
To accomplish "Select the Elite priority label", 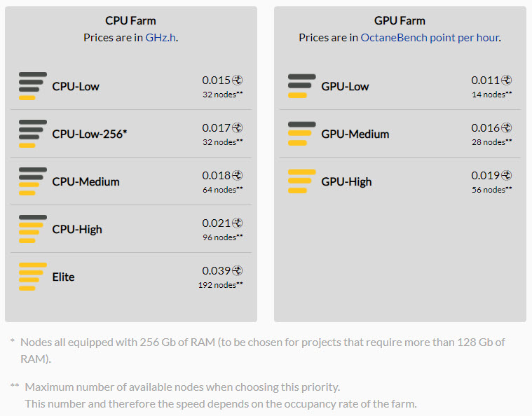I will [63, 277].
